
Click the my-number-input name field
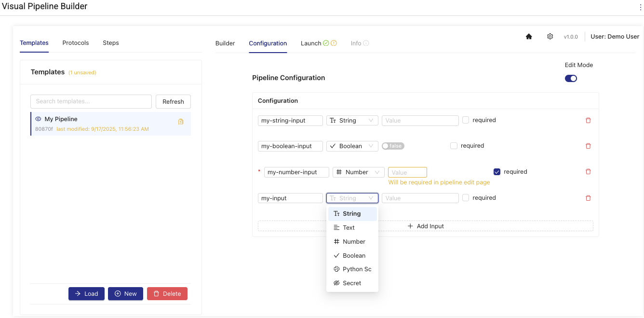pos(296,172)
